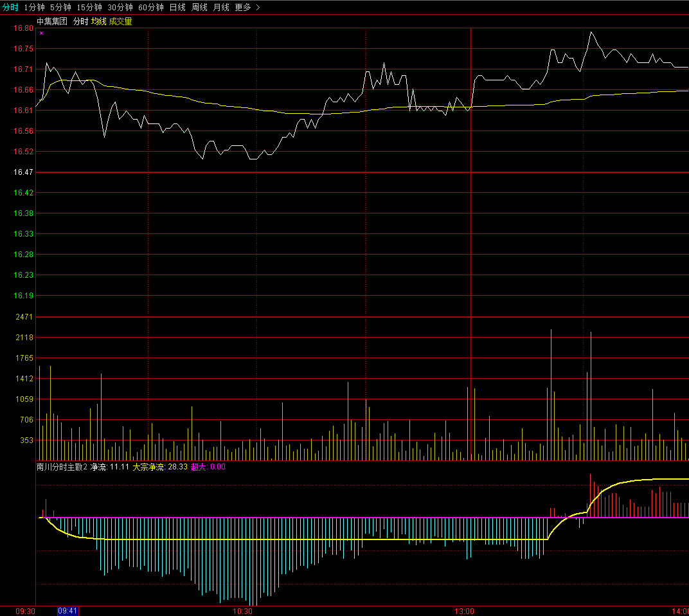Open the 15分钟 chart tab

click(x=89, y=8)
